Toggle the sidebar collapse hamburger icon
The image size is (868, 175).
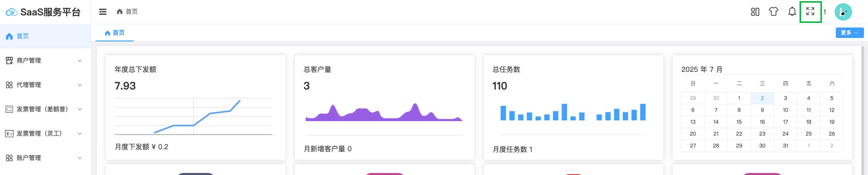coord(102,12)
